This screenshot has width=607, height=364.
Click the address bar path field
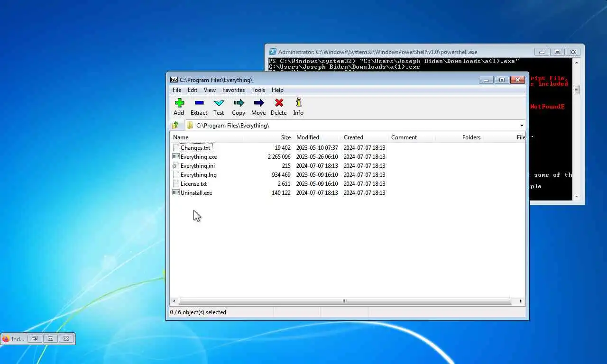[x=351, y=126]
